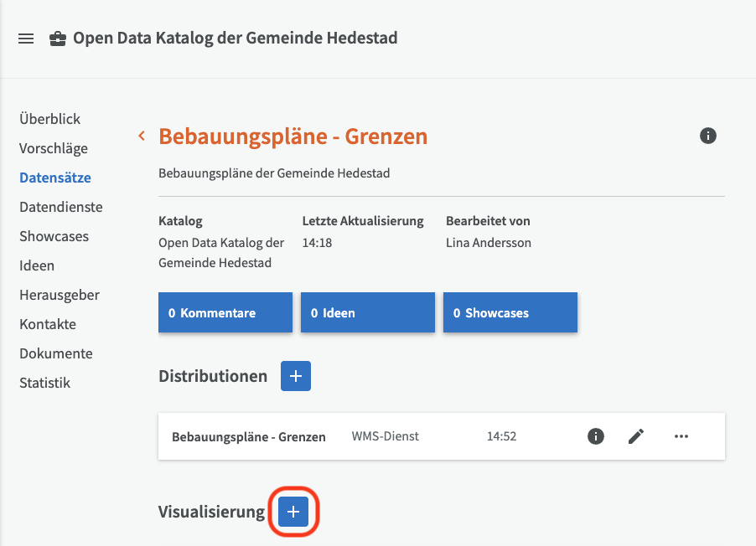Open the 0 Ideen button
Screen dimensions: 756x546
coord(367,313)
